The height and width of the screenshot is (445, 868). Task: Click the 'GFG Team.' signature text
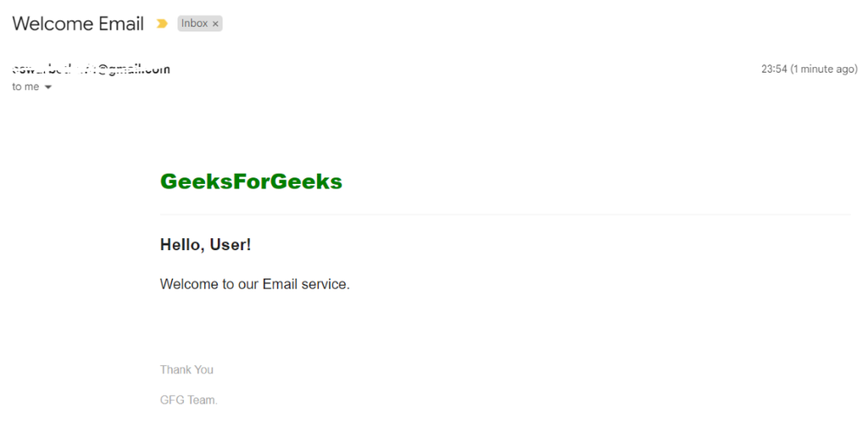[189, 400]
